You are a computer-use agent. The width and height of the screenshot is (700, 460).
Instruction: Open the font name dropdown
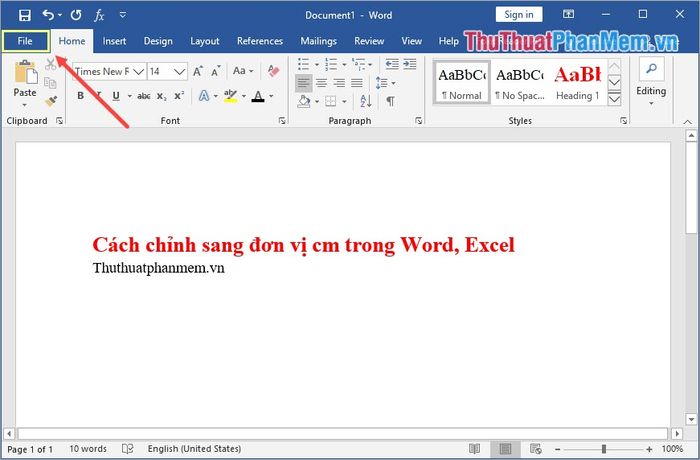tap(139, 71)
